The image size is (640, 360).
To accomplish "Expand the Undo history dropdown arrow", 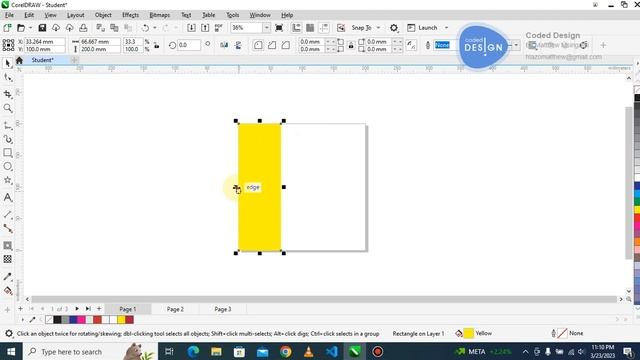I will click(x=155, y=28).
